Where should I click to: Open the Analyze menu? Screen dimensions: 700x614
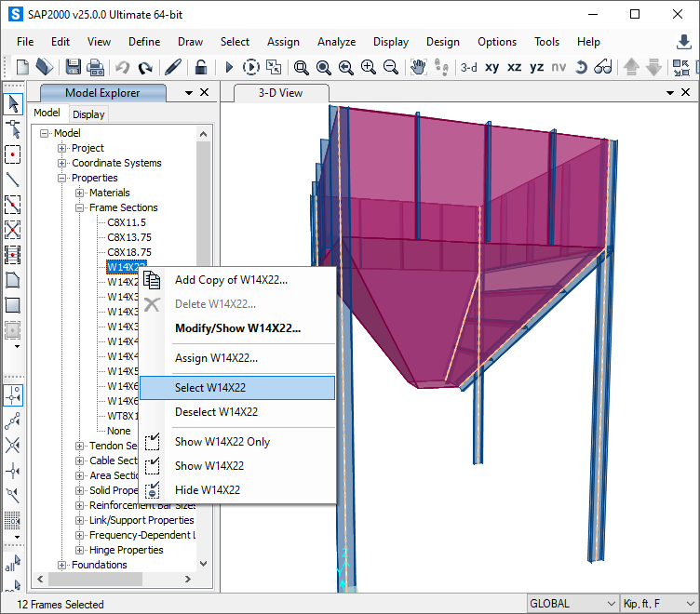point(336,42)
